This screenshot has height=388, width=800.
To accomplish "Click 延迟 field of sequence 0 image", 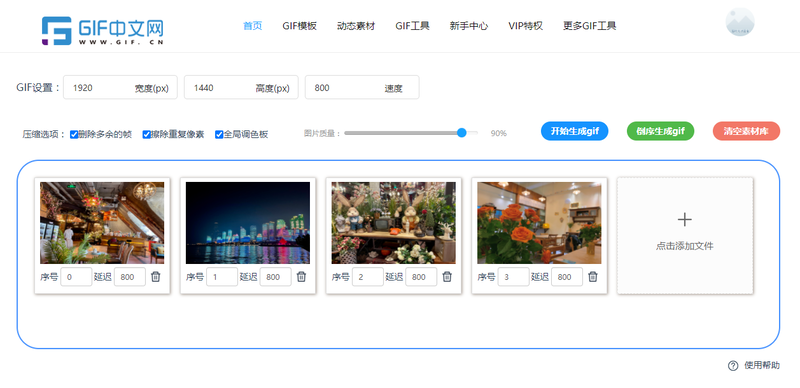I will point(130,277).
